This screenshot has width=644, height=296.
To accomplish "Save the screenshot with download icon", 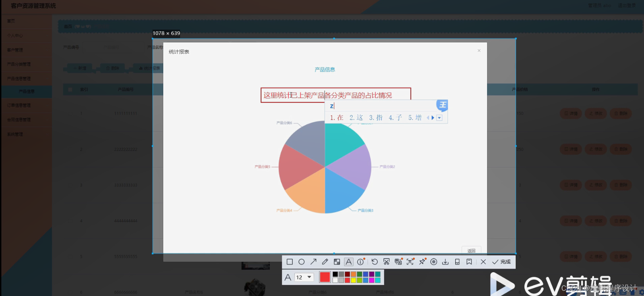I will coord(445,262).
